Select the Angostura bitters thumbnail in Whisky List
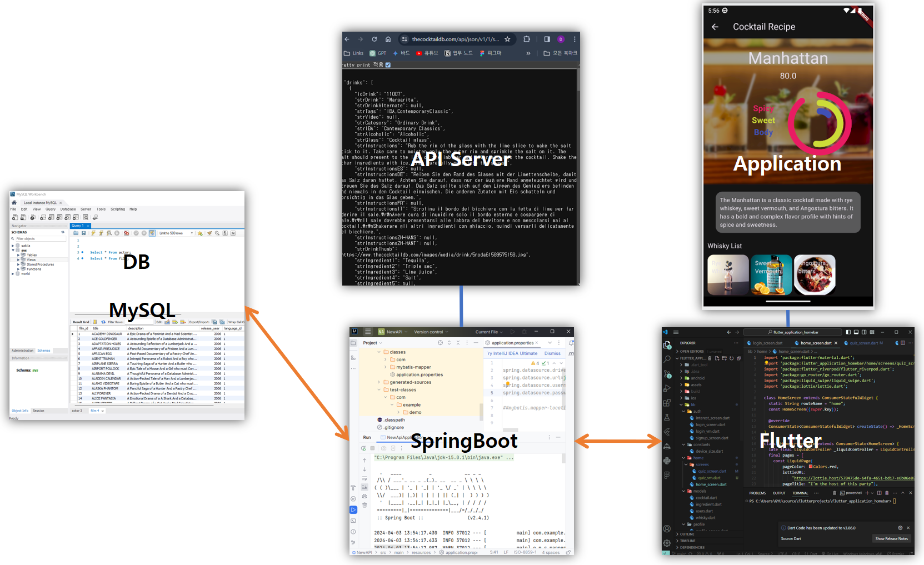Image resolution: width=924 pixels, height=565 pixels. click(815, 274)
